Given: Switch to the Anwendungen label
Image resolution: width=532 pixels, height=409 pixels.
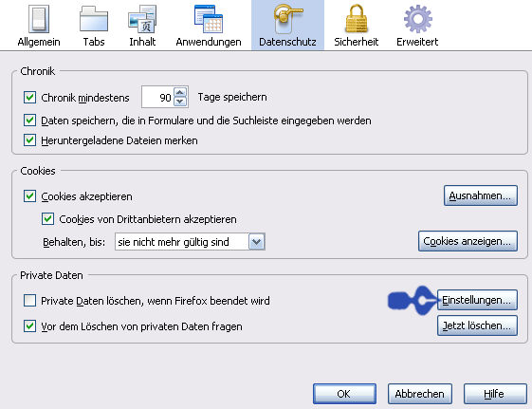Looking at the screenshot, I should 209,42.
